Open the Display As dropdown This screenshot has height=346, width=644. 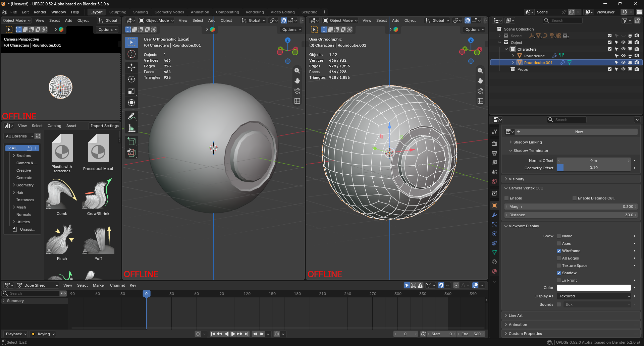point(594,296)
